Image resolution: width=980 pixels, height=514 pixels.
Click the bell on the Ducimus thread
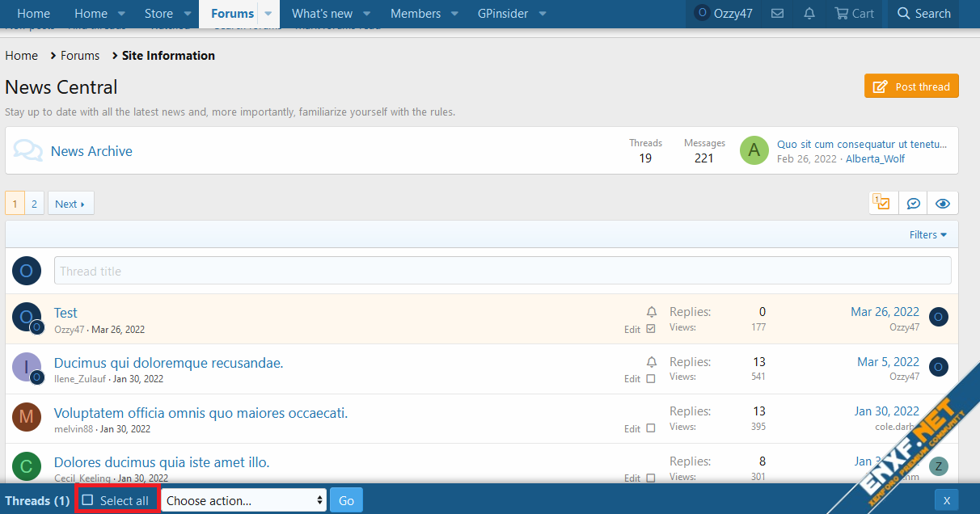(x=652, y=362)
